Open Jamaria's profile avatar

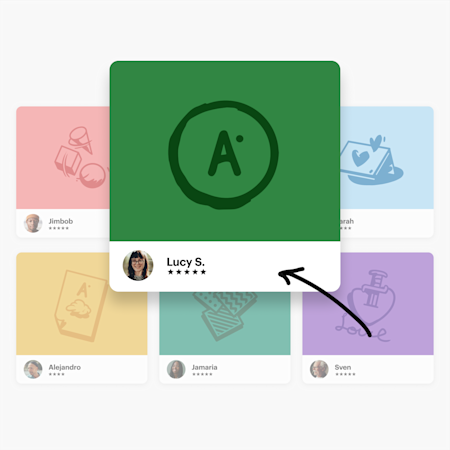(176, 369)
